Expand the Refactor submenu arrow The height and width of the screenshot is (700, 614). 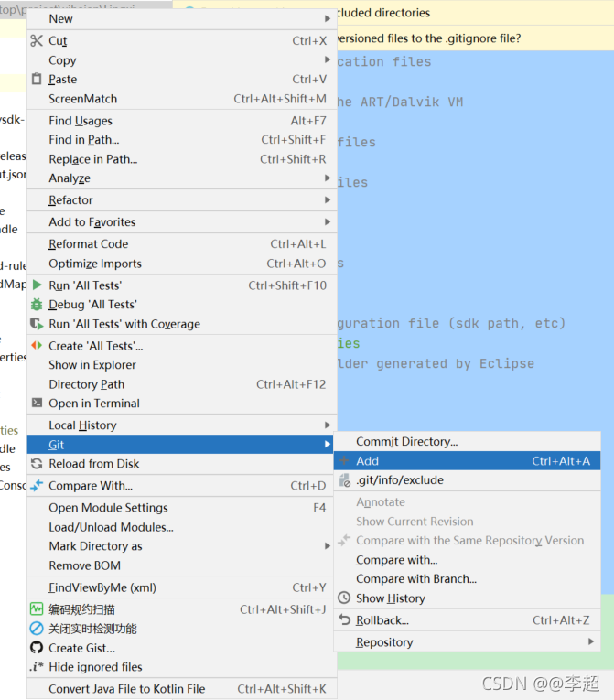pyautogui.click(x=328, y=200)
